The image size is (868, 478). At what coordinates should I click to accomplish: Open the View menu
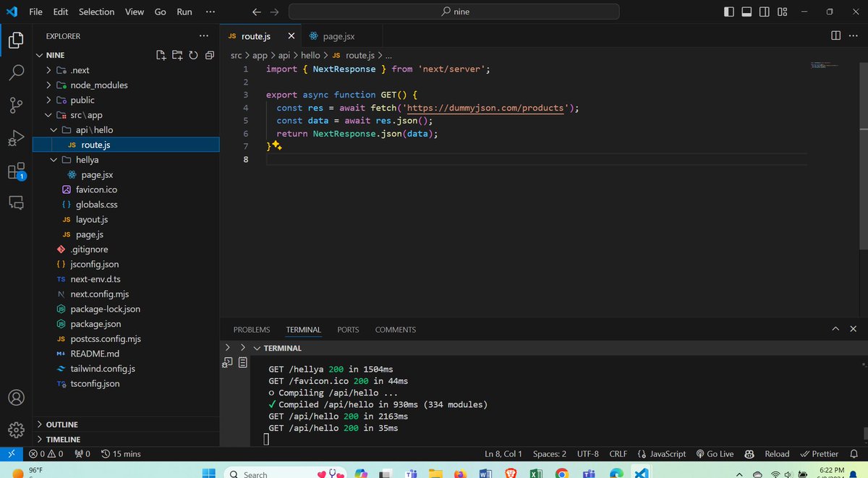[135, 12]
